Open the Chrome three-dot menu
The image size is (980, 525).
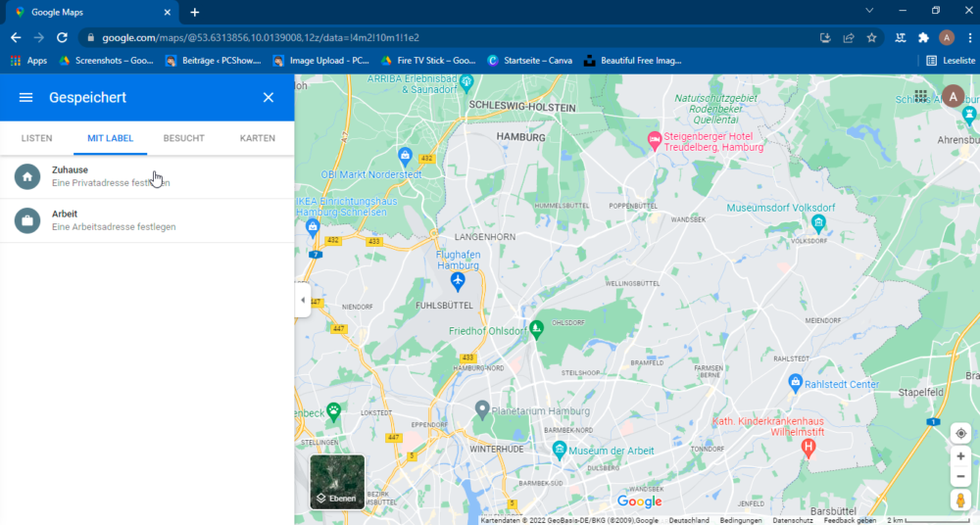point(969,37)
